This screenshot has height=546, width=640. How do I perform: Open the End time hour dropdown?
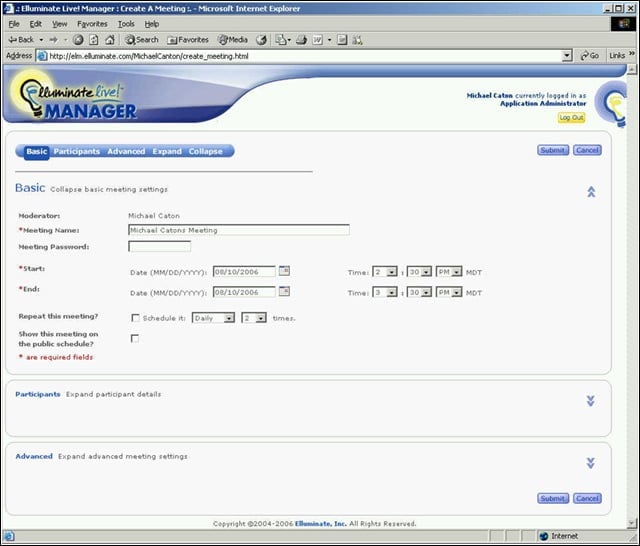[385, 292]
